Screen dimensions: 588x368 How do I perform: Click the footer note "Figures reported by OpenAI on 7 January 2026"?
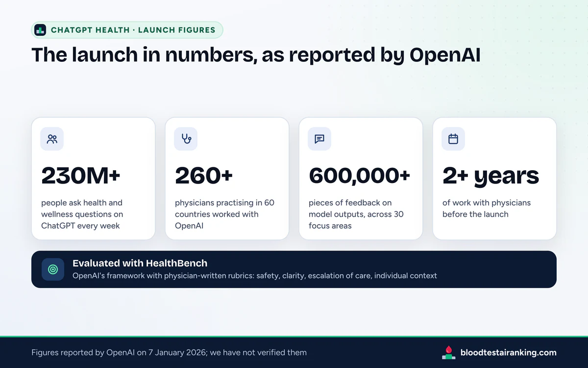(x=169, y=352)
